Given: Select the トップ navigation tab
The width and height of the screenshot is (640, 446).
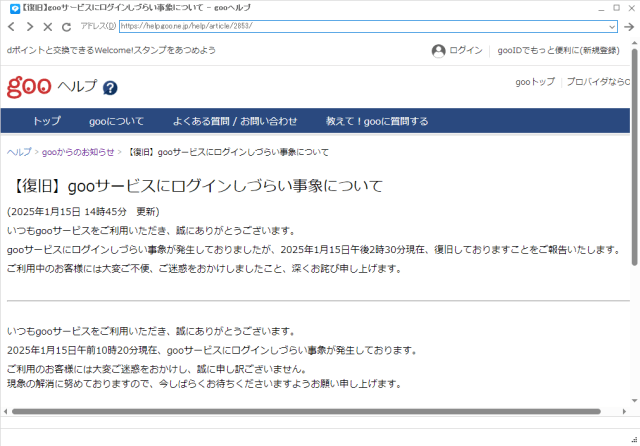Looking at the screenshot, I should (x=47, y=121).
